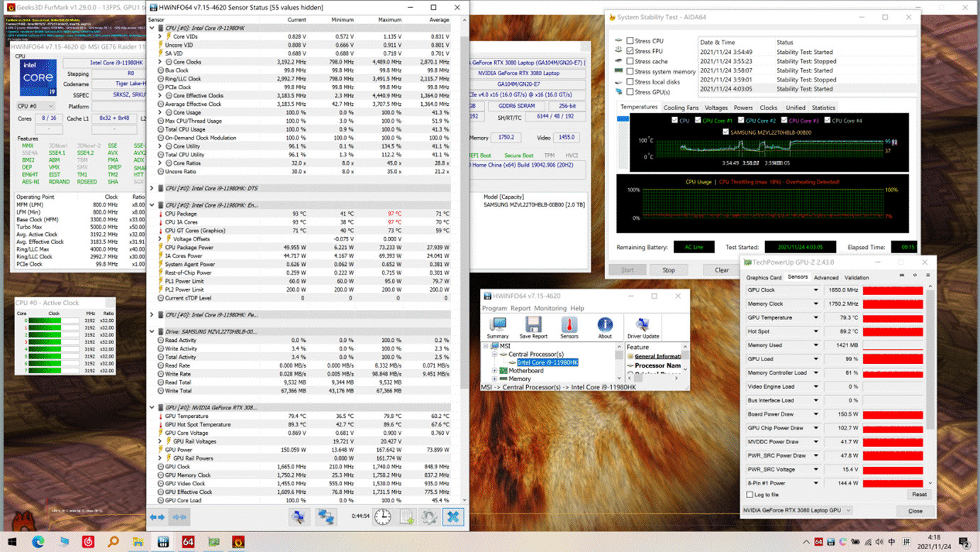Open the Monitoring menu in HWiNFO64
Image resolution: width=980 pixels, height=552 pixels.
pos(550,308)
